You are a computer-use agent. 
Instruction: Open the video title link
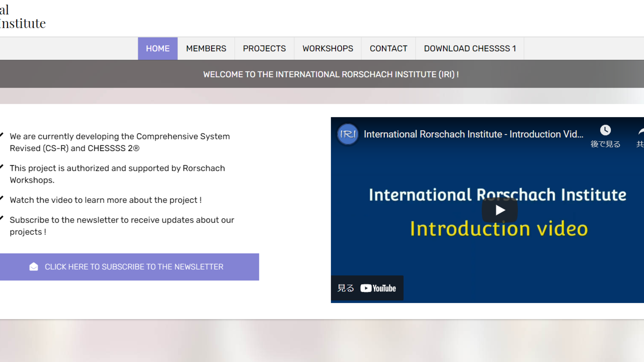pyautogui.click(x=474, y=134)
